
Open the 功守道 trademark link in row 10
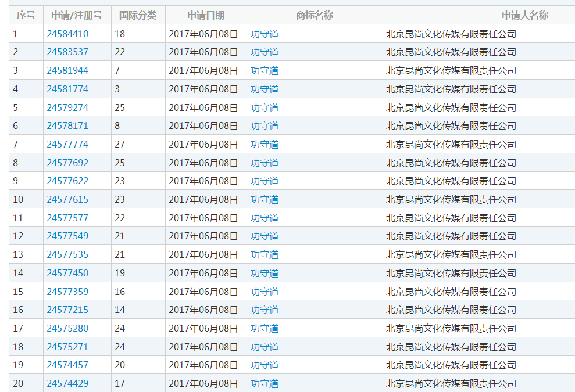(x=264, y=199)
